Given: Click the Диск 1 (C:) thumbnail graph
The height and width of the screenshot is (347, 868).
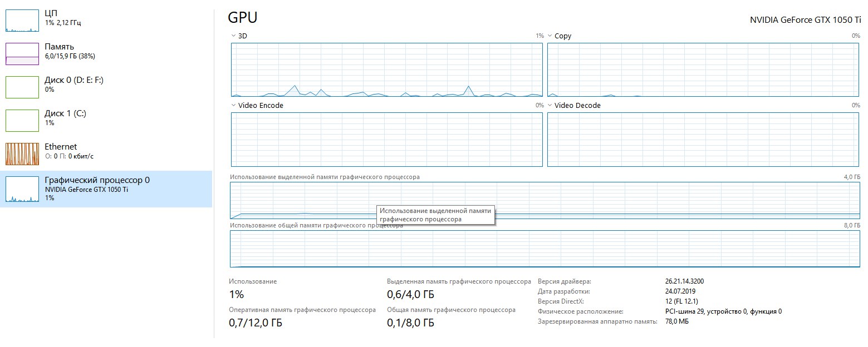Looking at the screenshot, I should pyautogui.click(x=22, y=121).
